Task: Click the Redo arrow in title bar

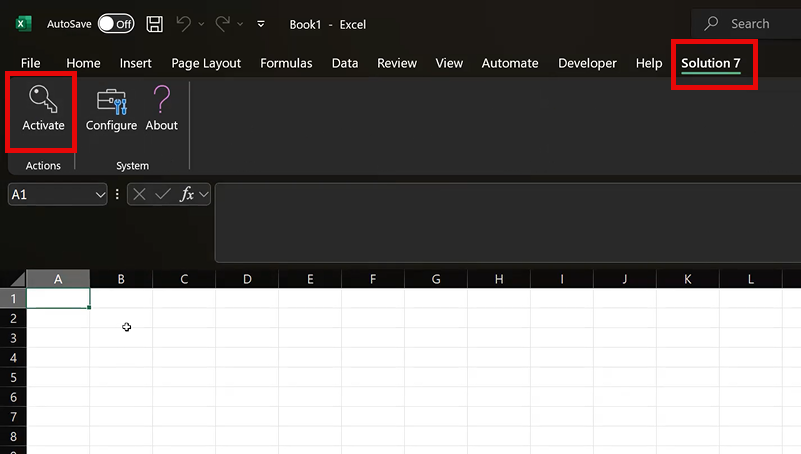Action: pos(222,23)
